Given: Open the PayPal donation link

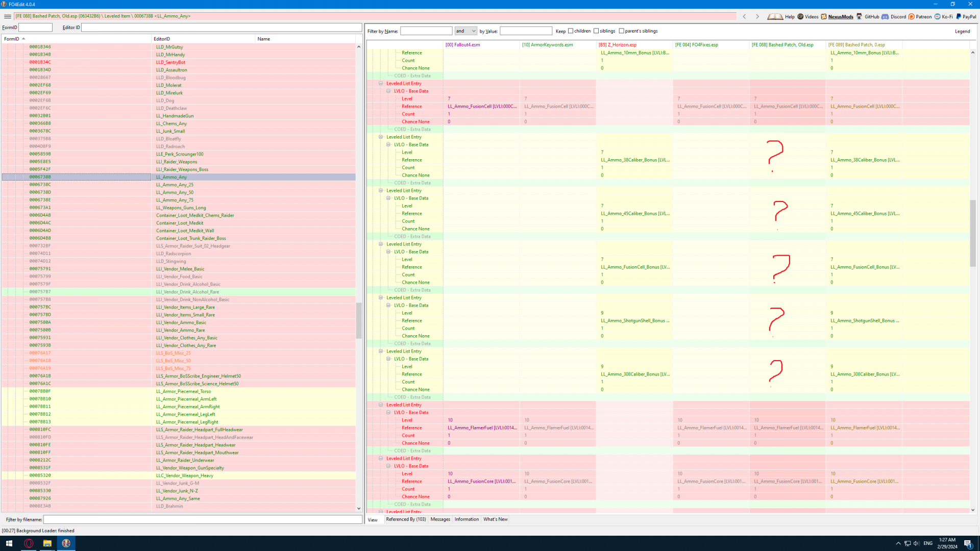Looking at the screenshot, I should pyautogui.click(x=969, y=16).
